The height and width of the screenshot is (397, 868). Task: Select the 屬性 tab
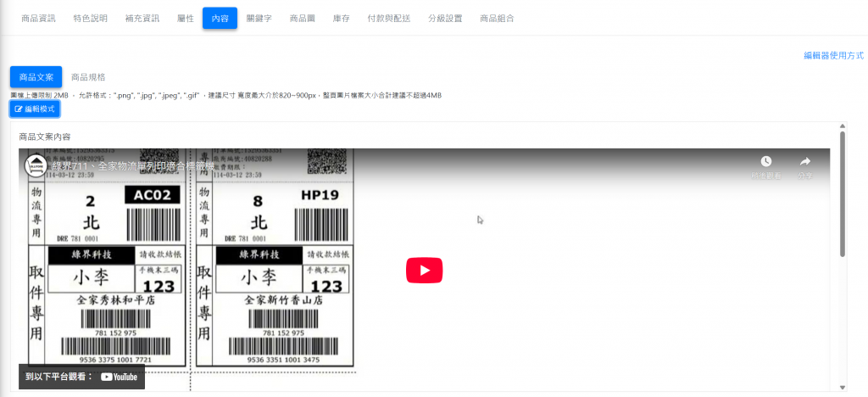point(186,18)
